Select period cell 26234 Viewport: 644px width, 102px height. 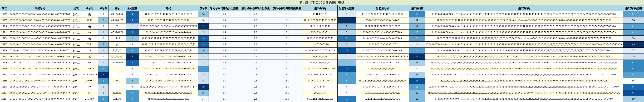4,38
